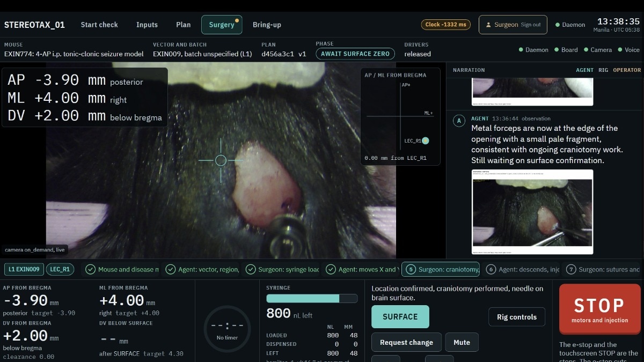The height and width of the screenshot is (362, 644).
Task: Open the 13:36:44 observation snapshot thumbnail
Action: (532, 212)
